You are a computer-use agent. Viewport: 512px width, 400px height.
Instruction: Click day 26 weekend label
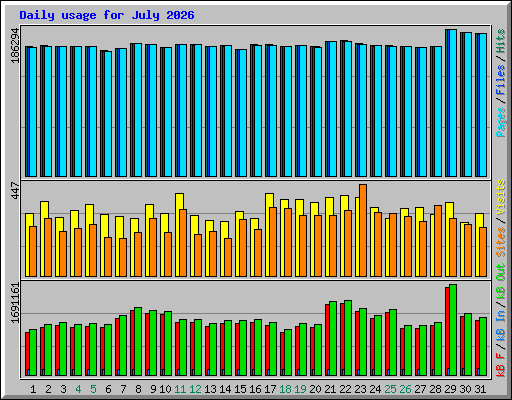click(405, 389)
